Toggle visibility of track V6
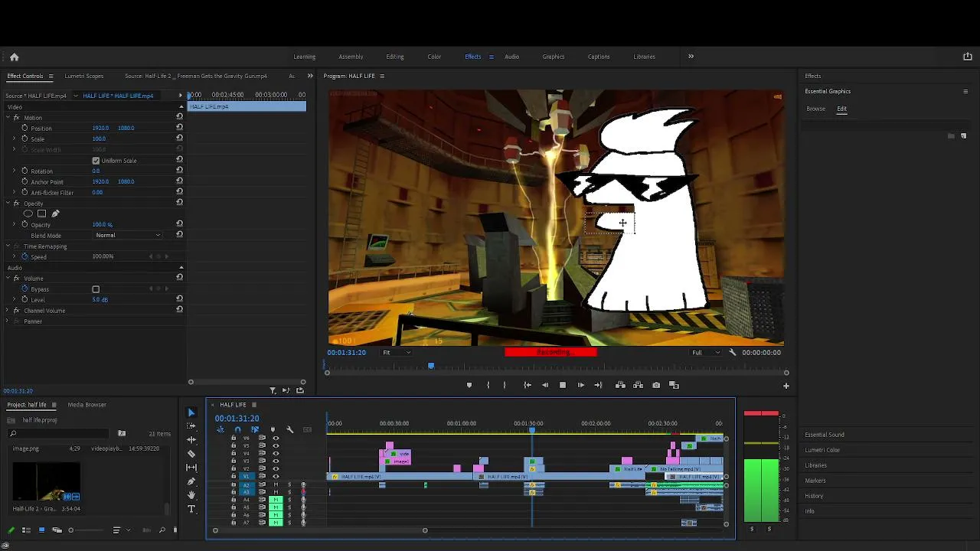Viewport: 980px width, 551px height. [276, 439]
